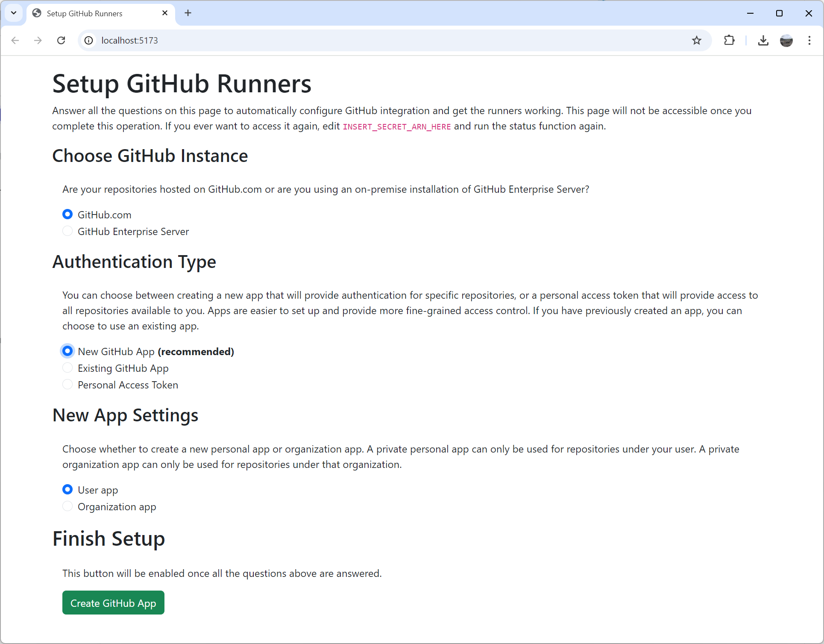The width and height of the screenshot is (824, 644).
Task: Reload the localhost page
Action: pos(61,40)
